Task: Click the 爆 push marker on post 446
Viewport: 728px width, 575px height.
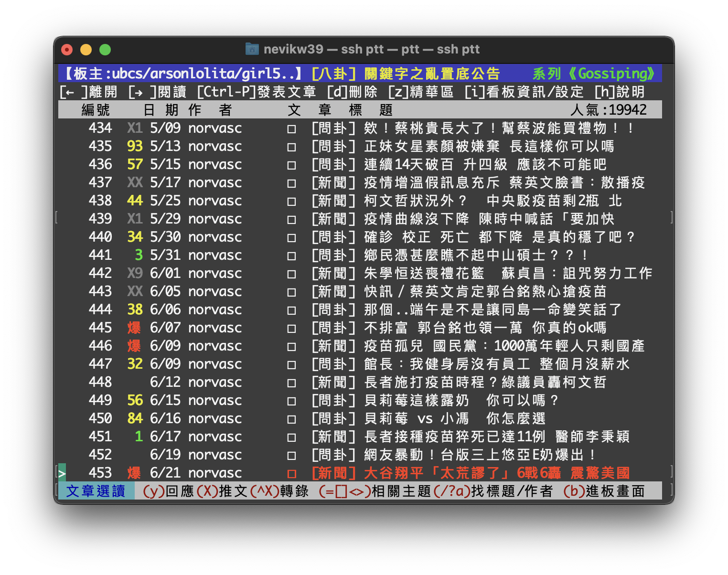Action: pos(134,346)
